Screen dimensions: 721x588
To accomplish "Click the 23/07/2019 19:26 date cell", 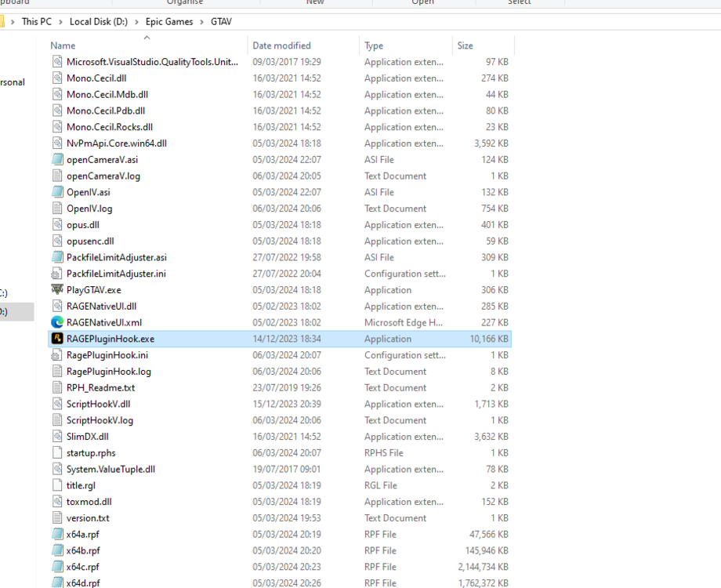I will point(287,388).
